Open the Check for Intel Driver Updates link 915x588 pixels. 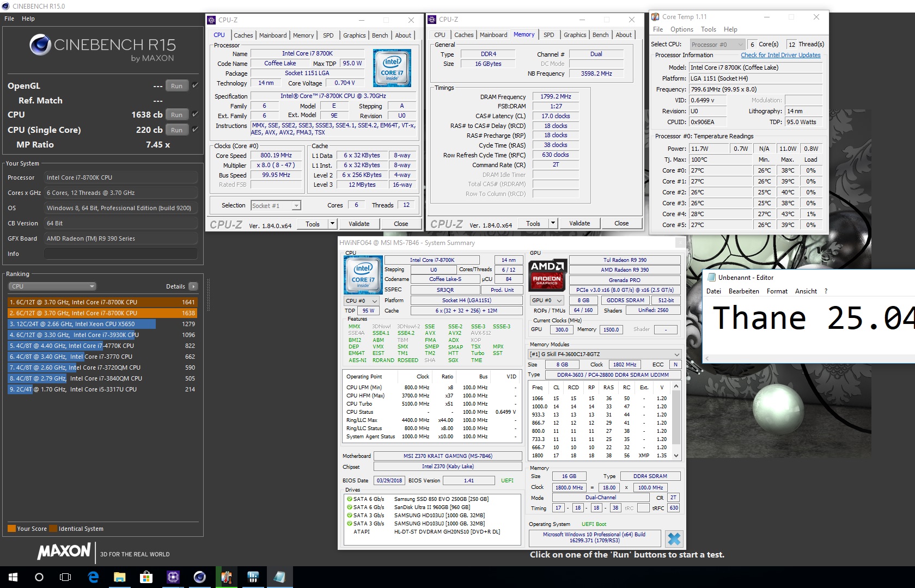pyautogui.click(x=780, y=55)
